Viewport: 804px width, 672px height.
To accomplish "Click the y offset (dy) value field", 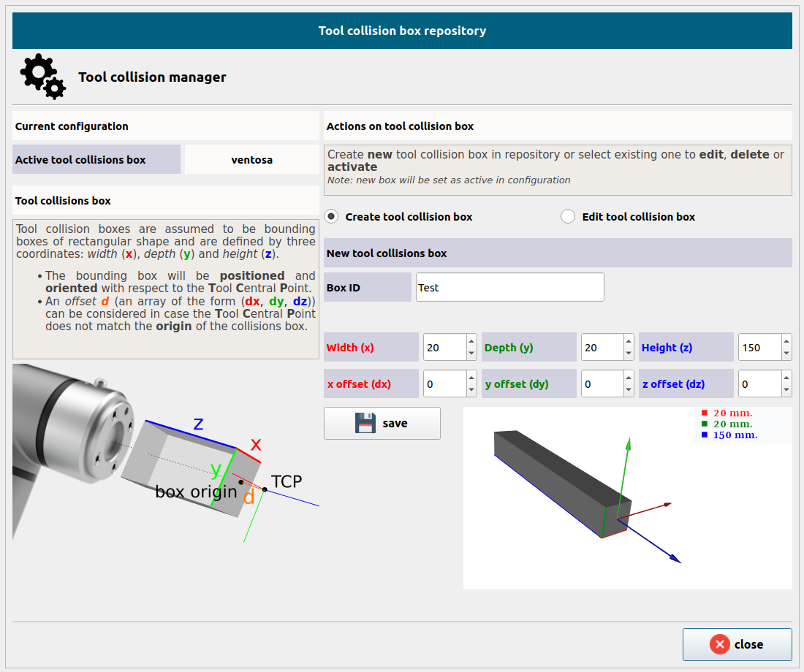I will [602, 384].
